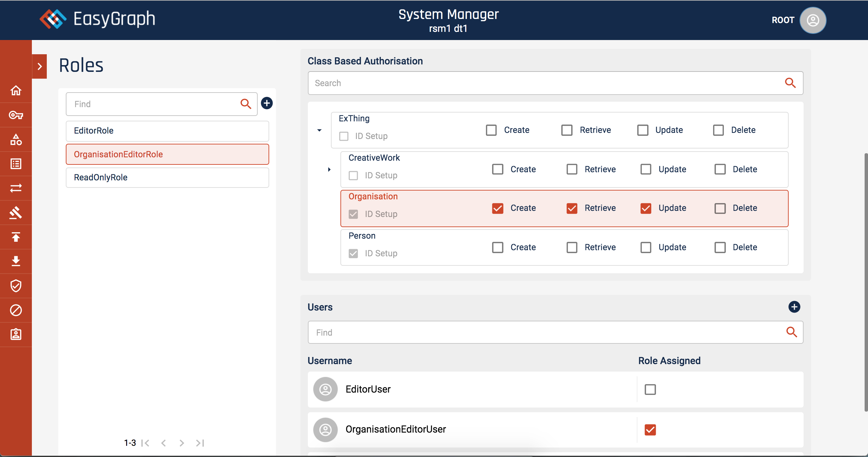Unassign the role from OrganisationEditorUser
868x457 pixels.
click(x=650, y=430)
